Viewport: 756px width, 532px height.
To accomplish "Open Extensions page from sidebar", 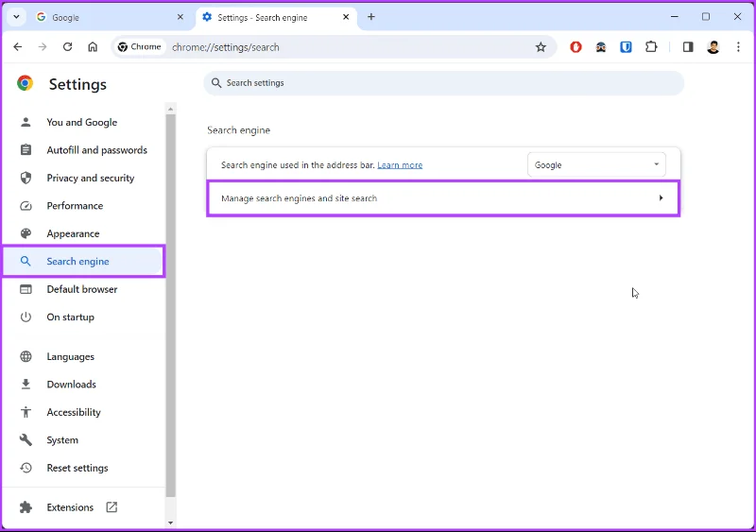I will [70, 507].
